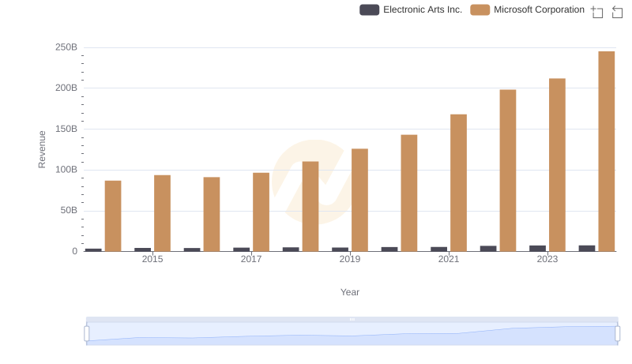Click the 200B y-axis label
This screenshot has width=632, height=364.
[x=66, y=88]
